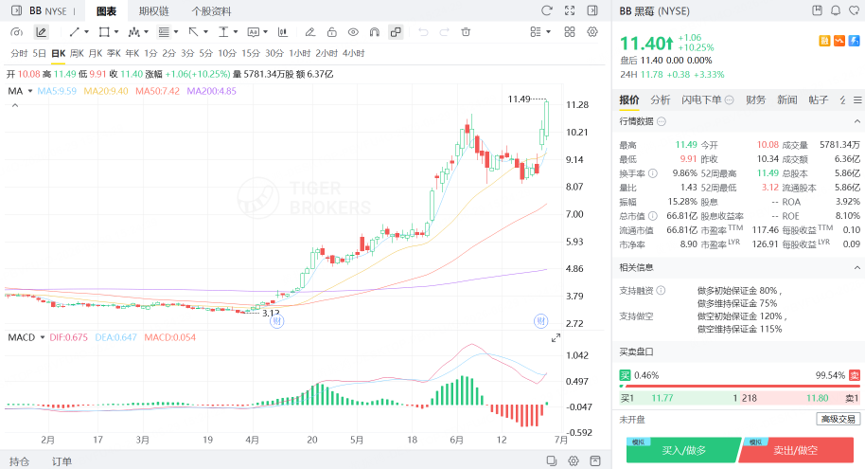Click the 高级交易 button
The width and height of the screenshot is (865, 469).
tap(838, 419)
